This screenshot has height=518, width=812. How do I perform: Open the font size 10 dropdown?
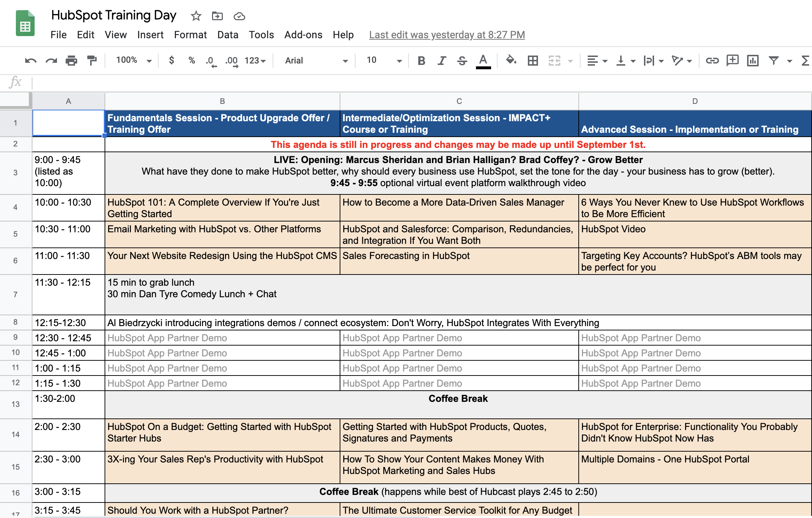click(384, 60)
